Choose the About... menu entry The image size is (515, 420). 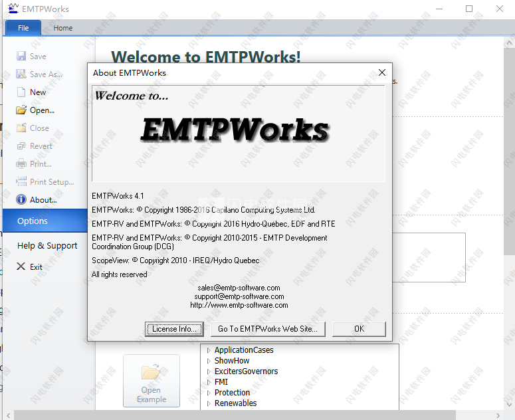click(43, 199)
